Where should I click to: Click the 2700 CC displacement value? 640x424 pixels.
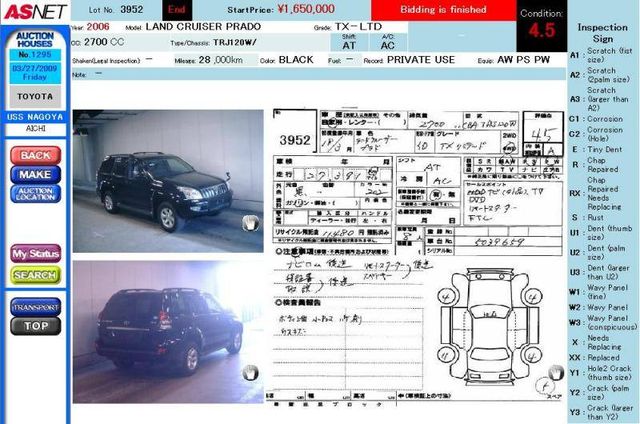[x=104, y=42]
